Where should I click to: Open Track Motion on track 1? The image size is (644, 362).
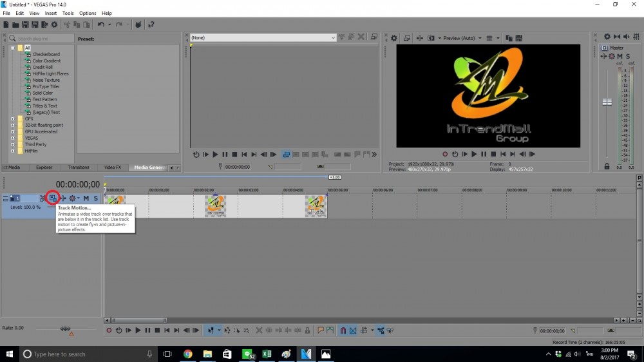click(53, 198)
